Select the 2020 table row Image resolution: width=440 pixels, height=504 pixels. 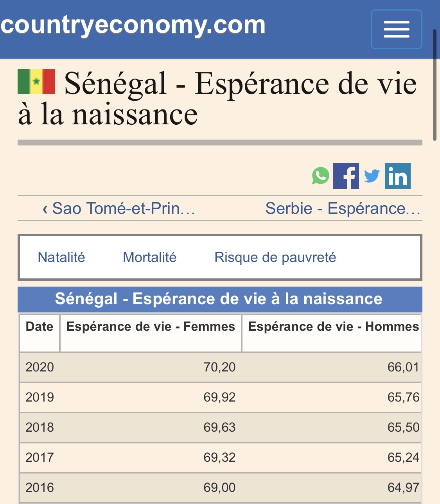[x=220, y=367]
